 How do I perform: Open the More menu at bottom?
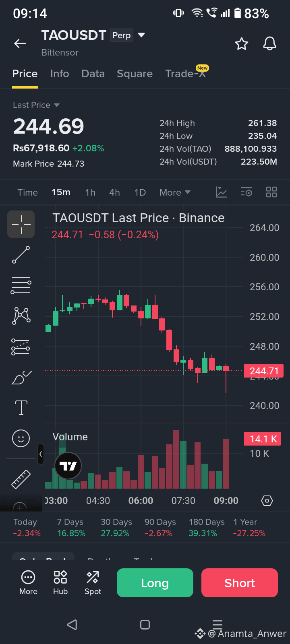click(28, 583)
